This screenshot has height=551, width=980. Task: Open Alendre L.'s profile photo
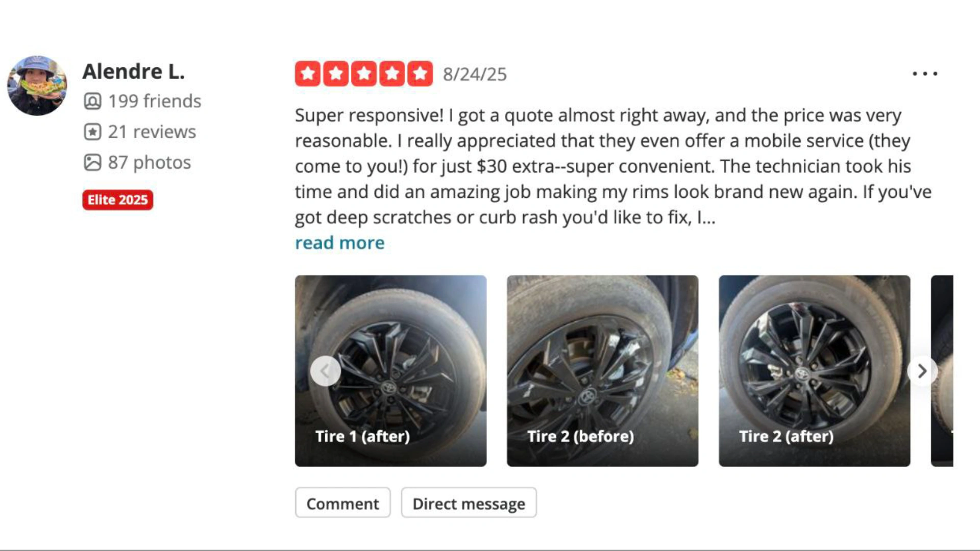37,86
